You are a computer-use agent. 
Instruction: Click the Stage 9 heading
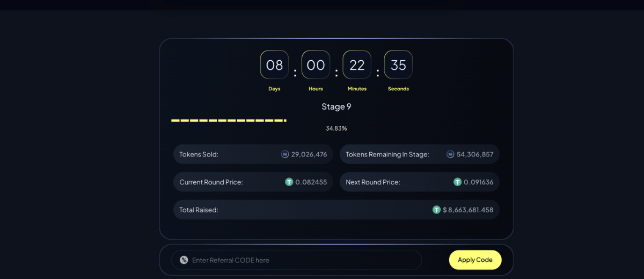click(336, 106)
